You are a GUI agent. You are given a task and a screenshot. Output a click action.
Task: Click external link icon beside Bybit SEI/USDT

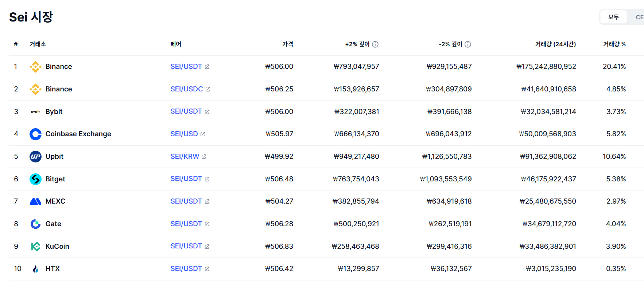click(x=207, y=112)
